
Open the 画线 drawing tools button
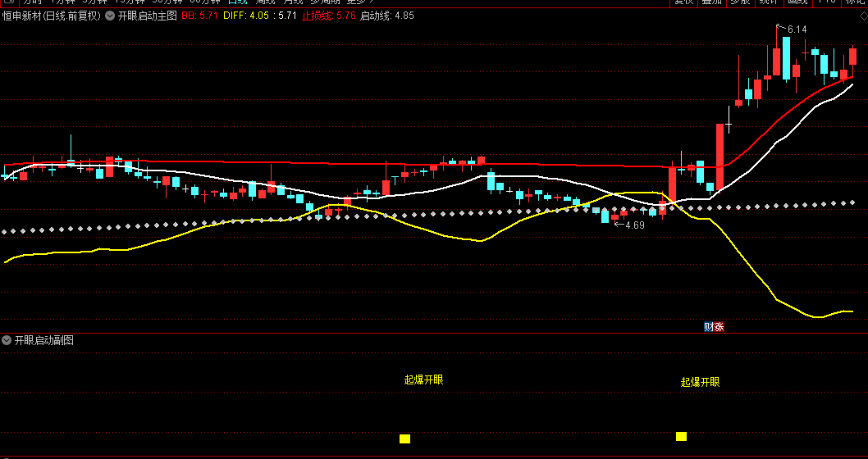797,2
